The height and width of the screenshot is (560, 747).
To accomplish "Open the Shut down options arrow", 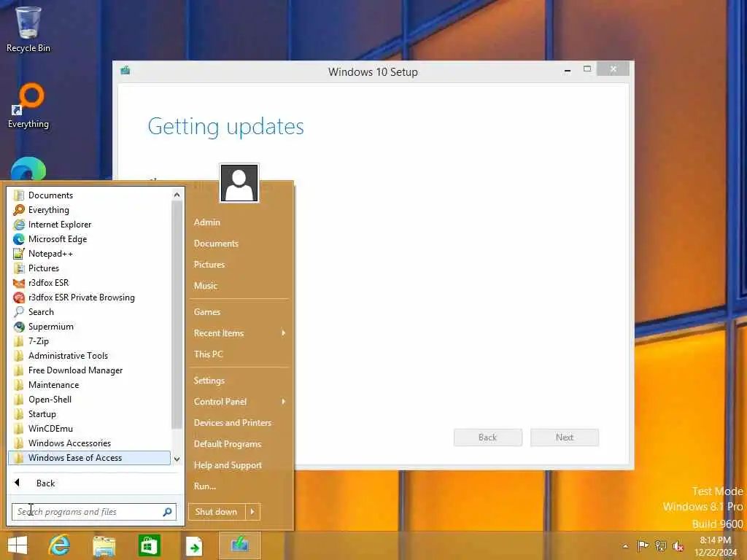I will pos(253,512).
